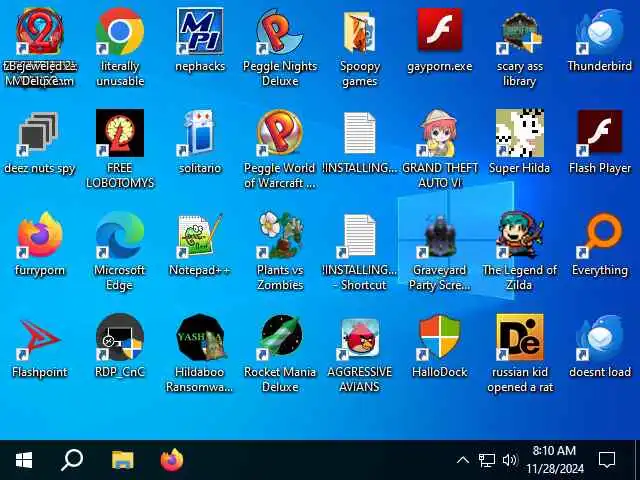Launch Rocket Mania Deluxe shortcut
Viewport: 640px width, 480px height.
point(280,337)
